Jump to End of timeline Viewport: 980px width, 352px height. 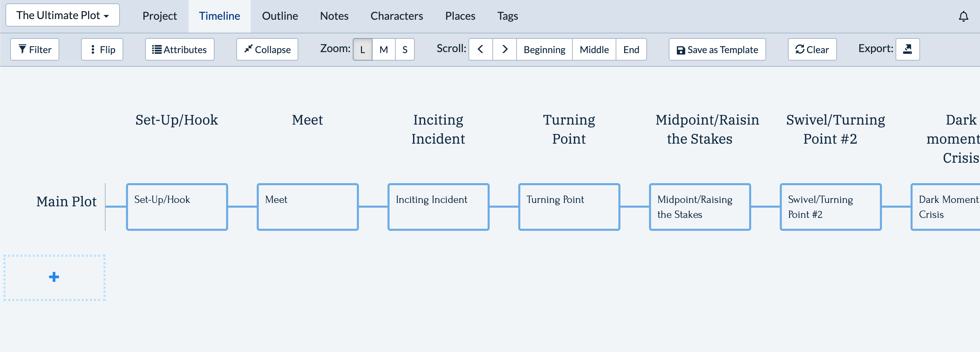631,49
